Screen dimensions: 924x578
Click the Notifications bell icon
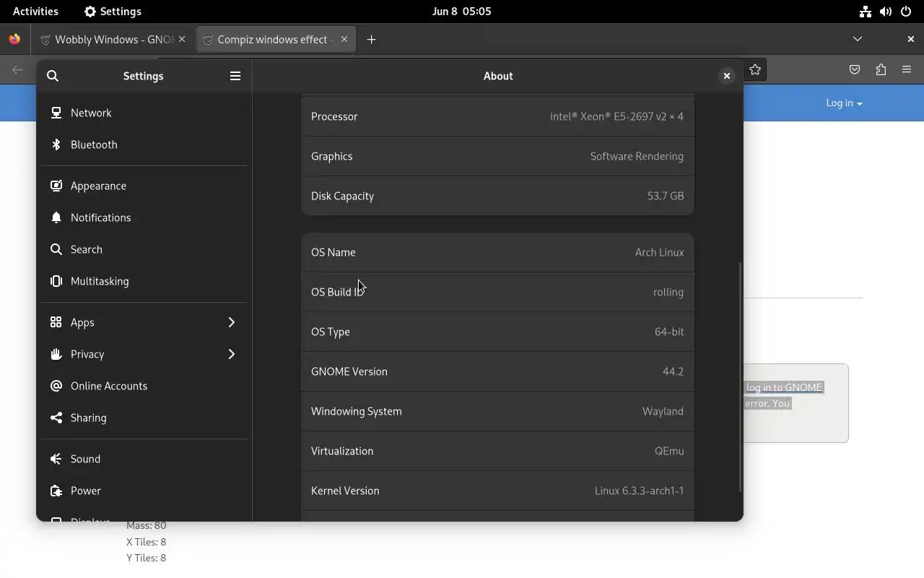(x=56, y=218)
